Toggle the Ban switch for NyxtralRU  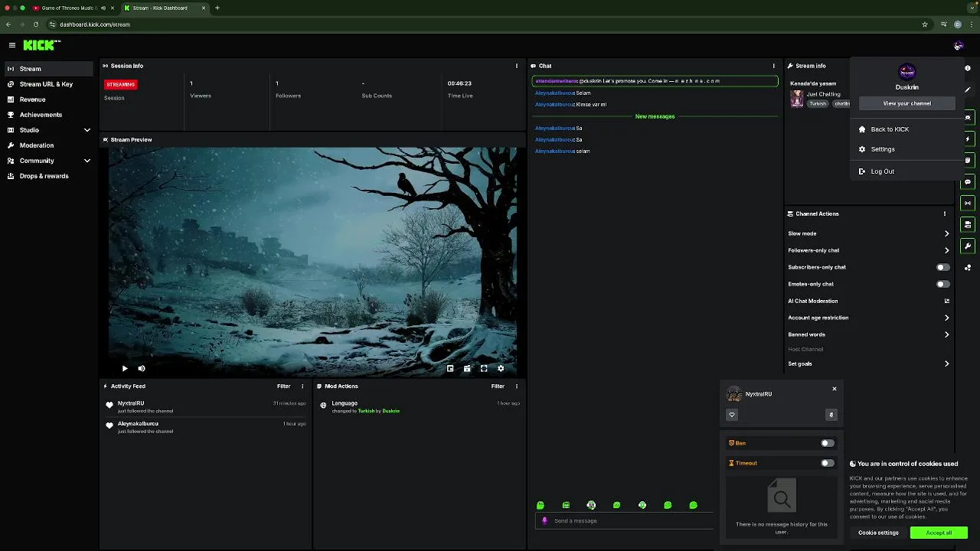pos(827,443)
